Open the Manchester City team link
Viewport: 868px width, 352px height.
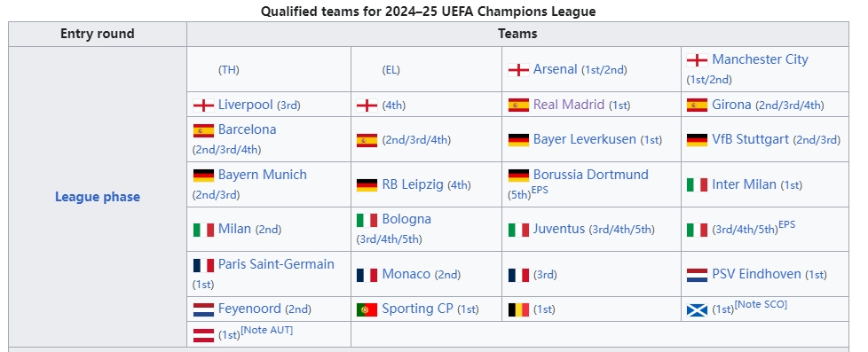pos(760,59)
